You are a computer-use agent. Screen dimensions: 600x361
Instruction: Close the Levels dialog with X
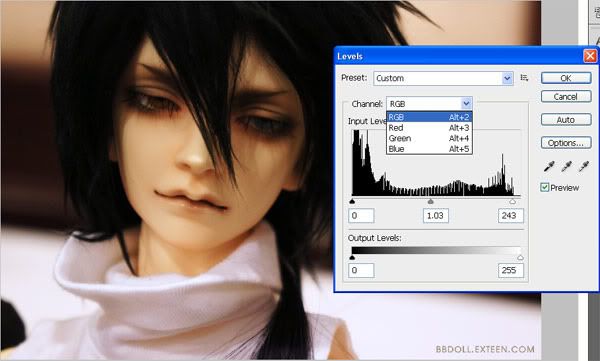click(x=590, y=56)
